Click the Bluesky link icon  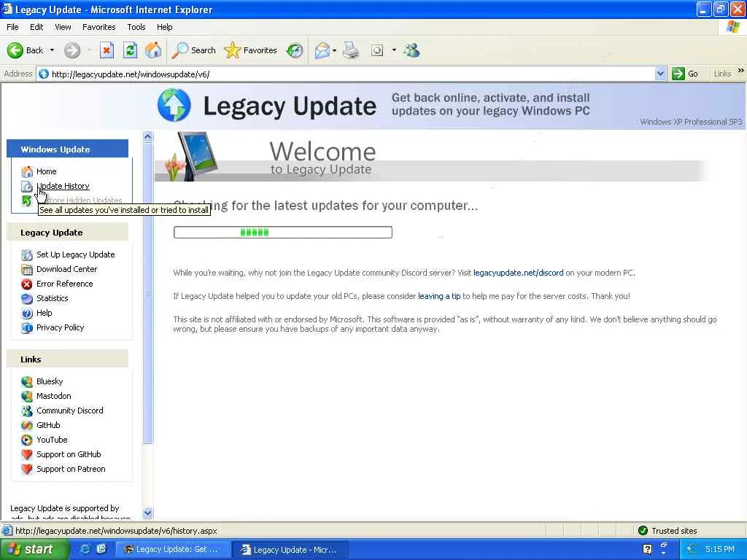click(x=27, y=381)
